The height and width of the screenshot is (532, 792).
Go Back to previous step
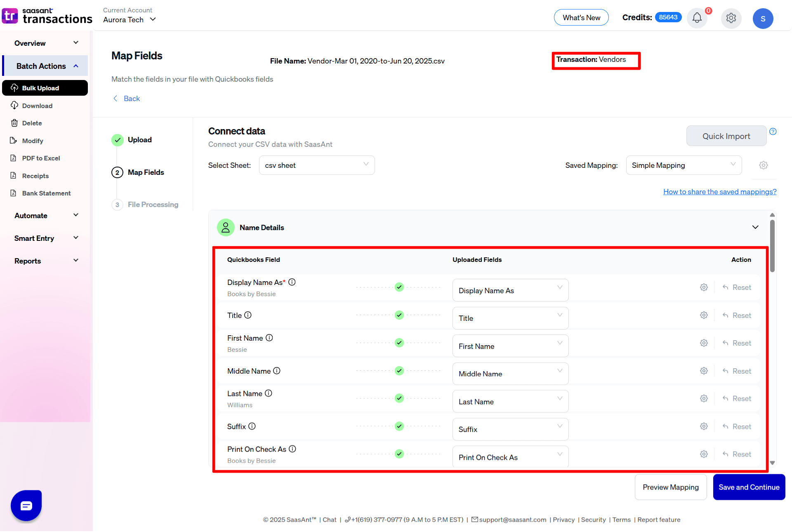(127, 98)
